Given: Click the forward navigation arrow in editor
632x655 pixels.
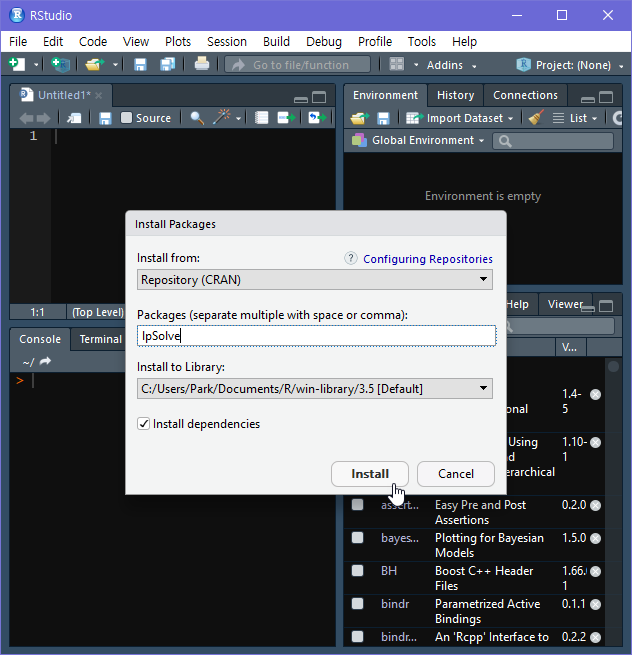Looking at the screenshot, I should coord(43,118).
